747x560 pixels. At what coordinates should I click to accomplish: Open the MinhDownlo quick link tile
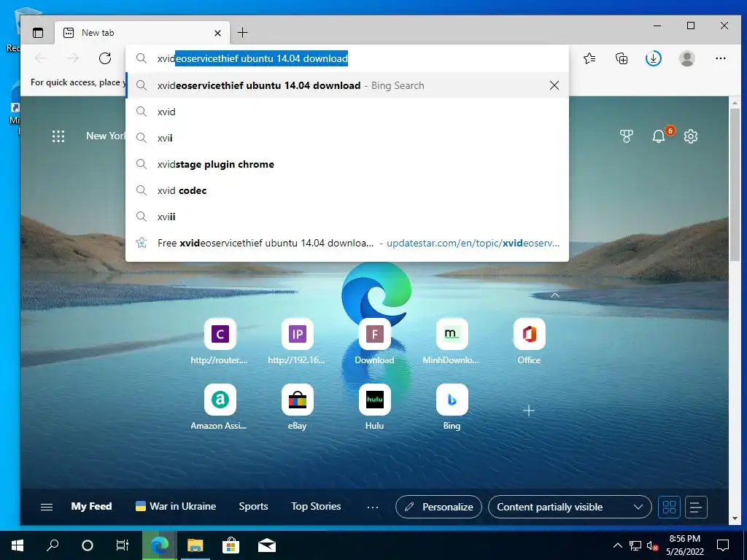tap(452, 341)
